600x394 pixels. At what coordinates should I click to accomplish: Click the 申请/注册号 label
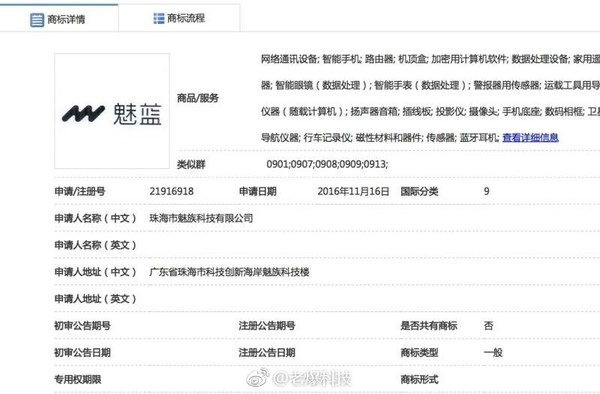point(80,191)
